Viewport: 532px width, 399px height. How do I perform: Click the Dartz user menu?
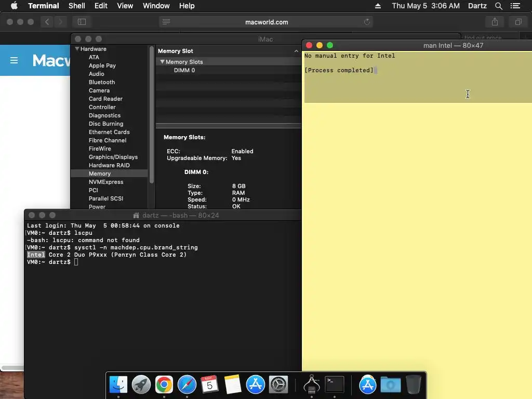pyautogui.click(x=477, y=6)
